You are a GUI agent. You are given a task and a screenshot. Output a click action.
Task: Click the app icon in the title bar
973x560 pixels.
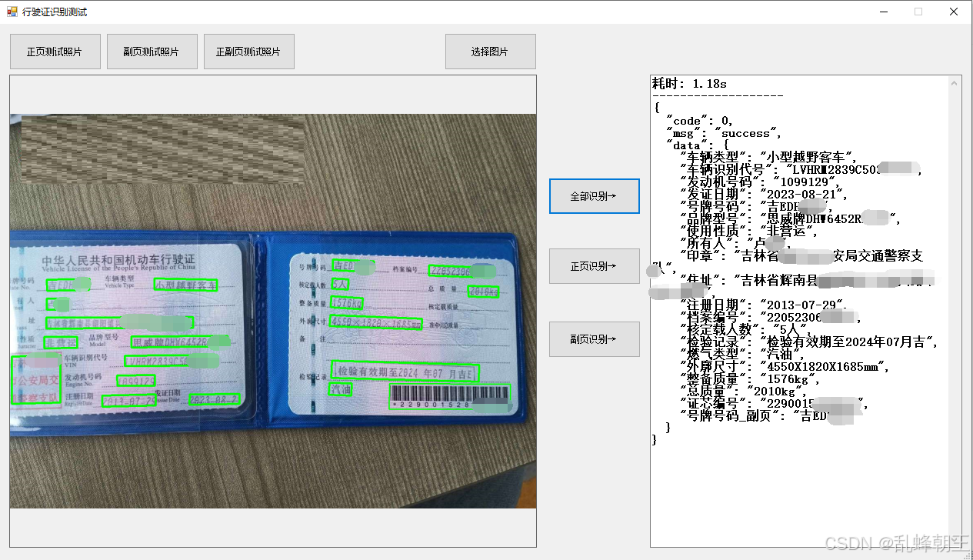12,12
